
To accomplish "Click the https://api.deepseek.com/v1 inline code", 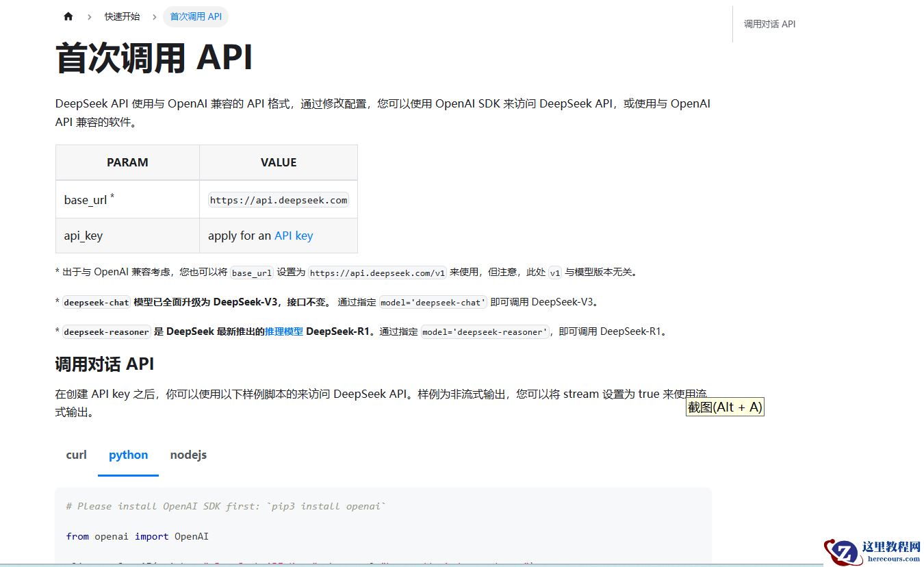I will click(x=378, y=273).
